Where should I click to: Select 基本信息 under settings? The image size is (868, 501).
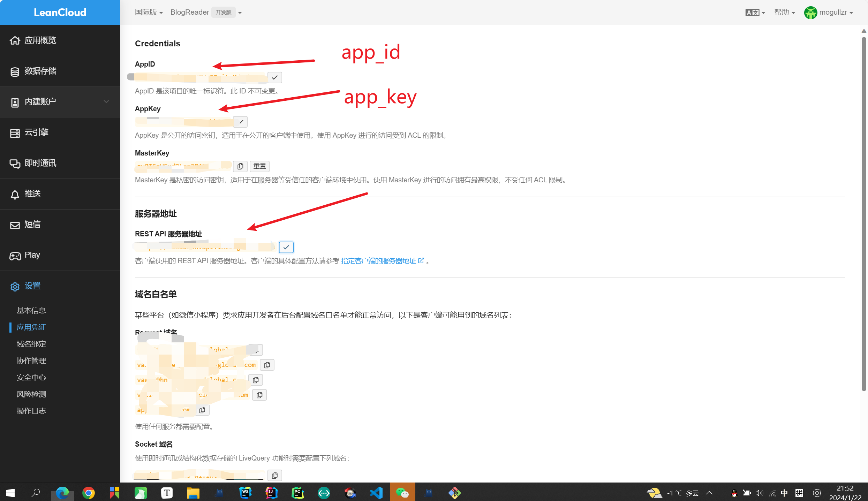[x=31, y=310]
